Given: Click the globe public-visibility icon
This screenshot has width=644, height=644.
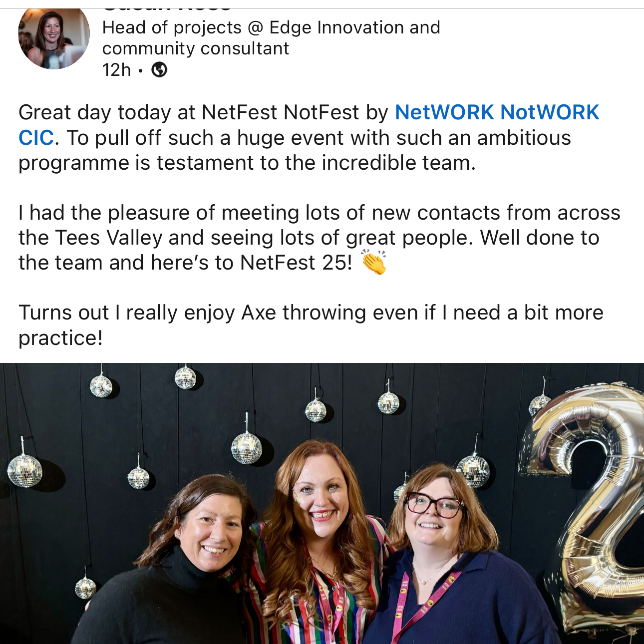Looking at the screenshot, I should click(159, 70).
